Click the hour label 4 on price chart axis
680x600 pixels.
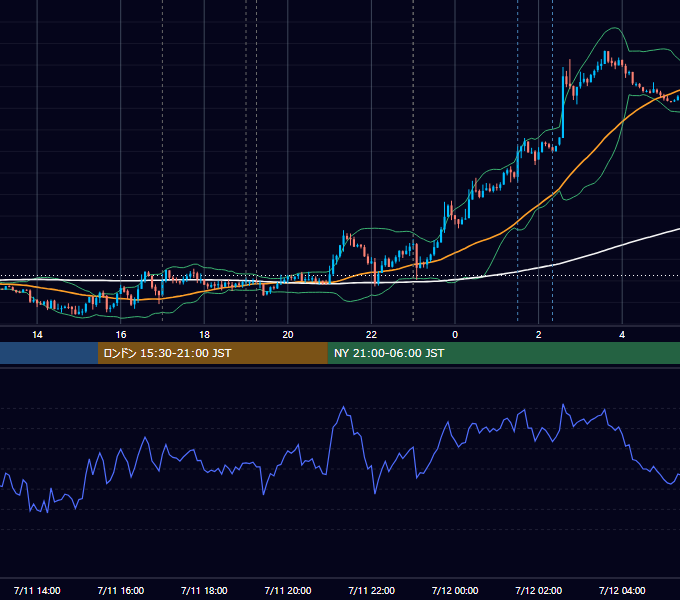point(622,334)
